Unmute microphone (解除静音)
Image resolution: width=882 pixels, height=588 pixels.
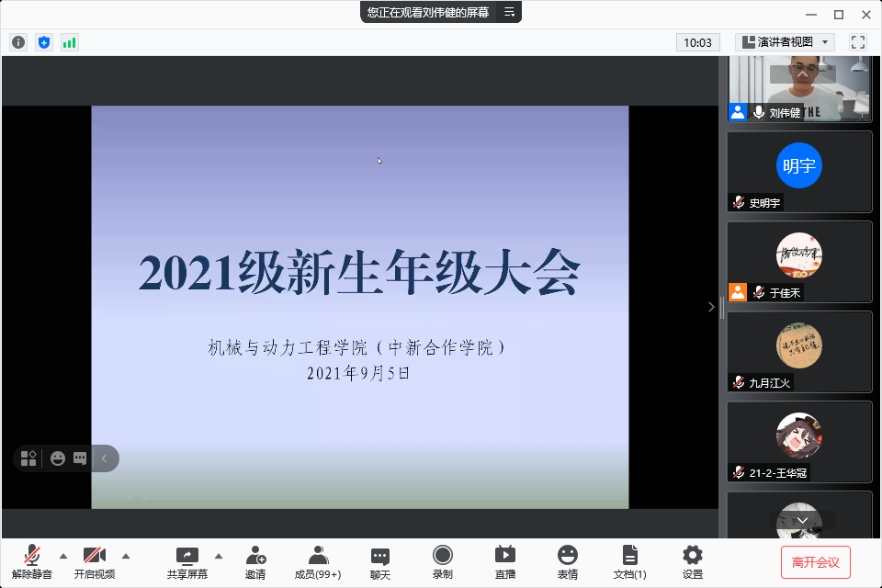32,561
